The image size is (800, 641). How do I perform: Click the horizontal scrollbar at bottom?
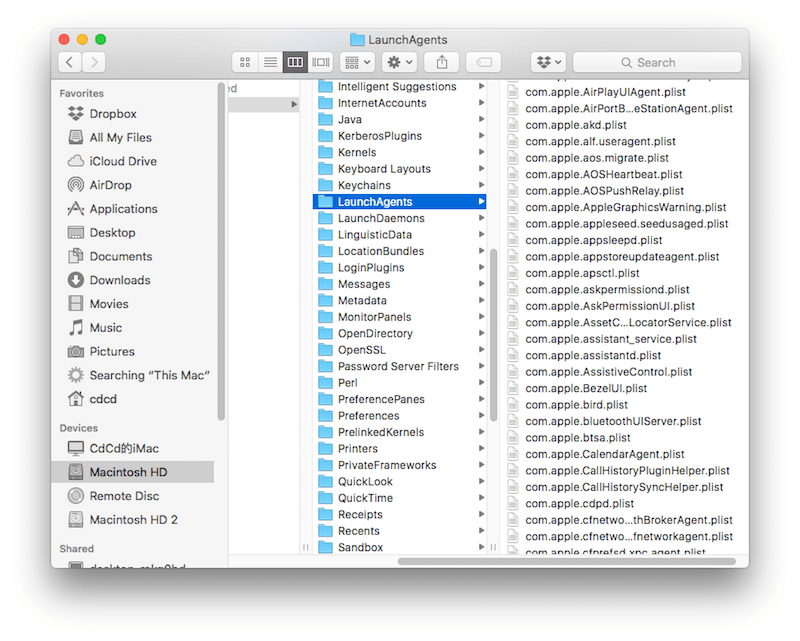(x=566, y=561)
